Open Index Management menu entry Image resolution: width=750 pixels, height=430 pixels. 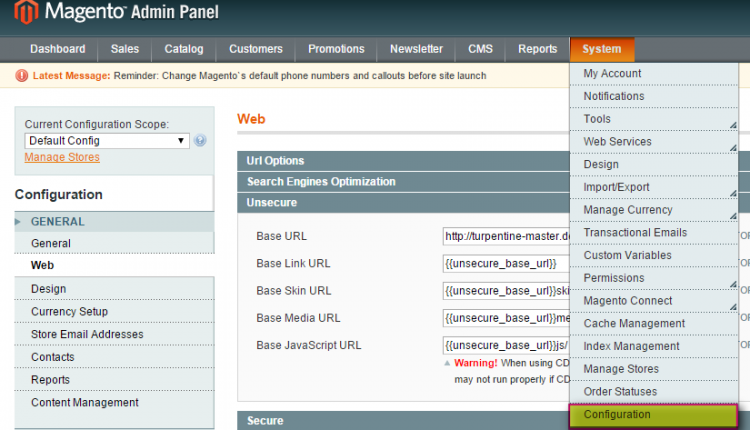[654, 346]
